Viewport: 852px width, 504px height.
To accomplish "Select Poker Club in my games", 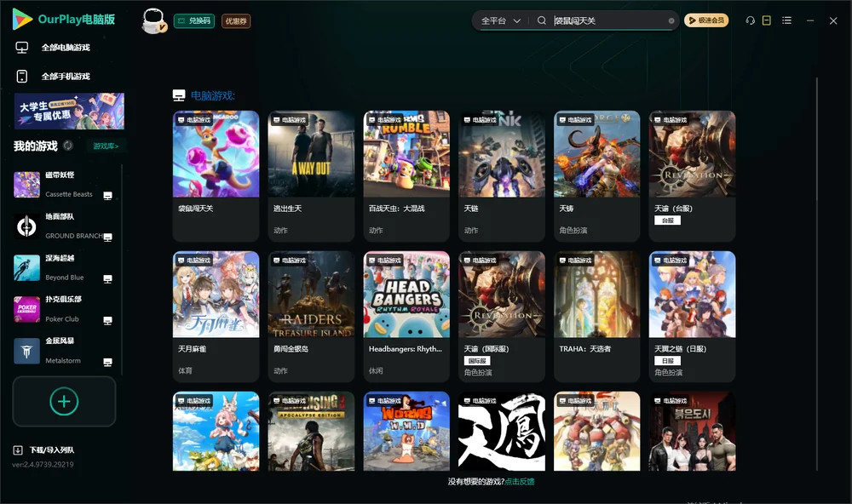I will point(64,310).
